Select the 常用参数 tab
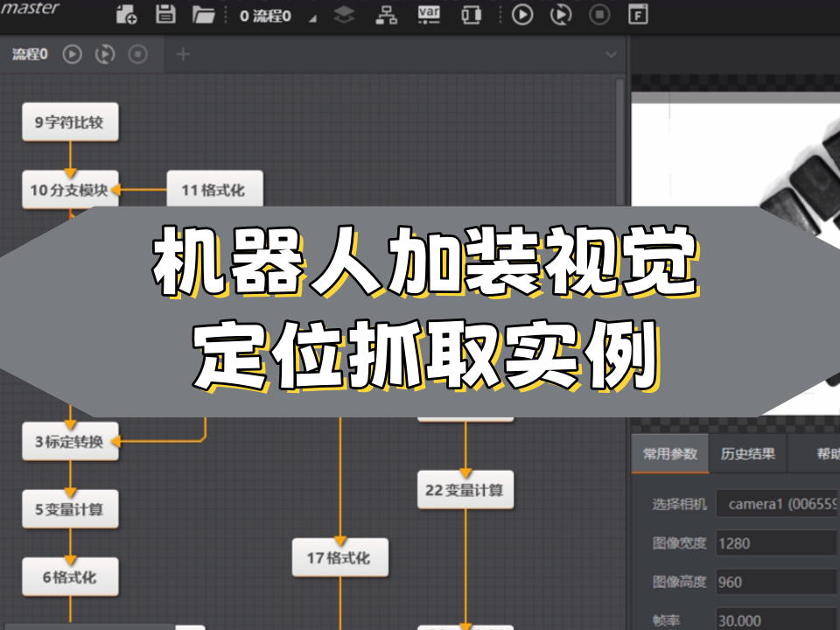The height and width of the screenshot is (630, 840). tap(670, 453)
